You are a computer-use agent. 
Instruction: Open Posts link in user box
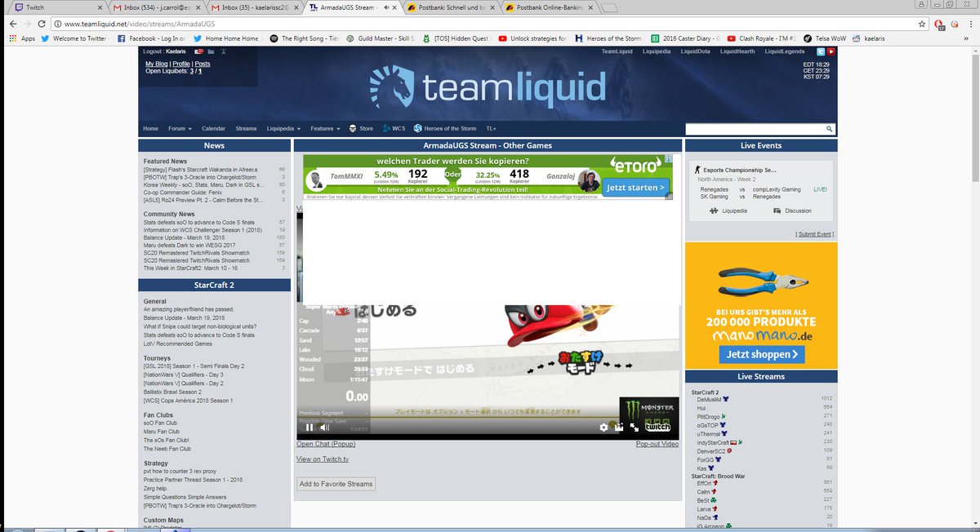pyautogui.click(x=203, y=64)
